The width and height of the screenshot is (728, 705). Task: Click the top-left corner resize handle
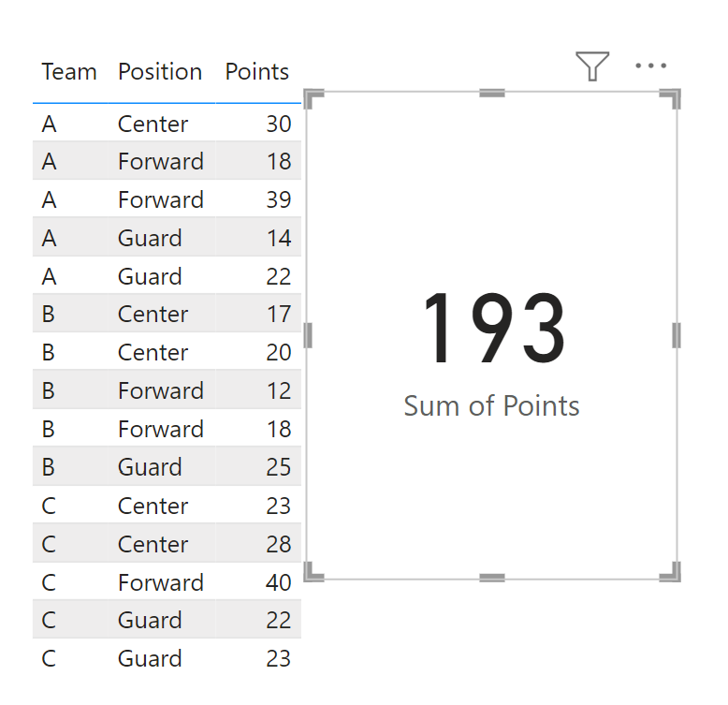(313, 99)
